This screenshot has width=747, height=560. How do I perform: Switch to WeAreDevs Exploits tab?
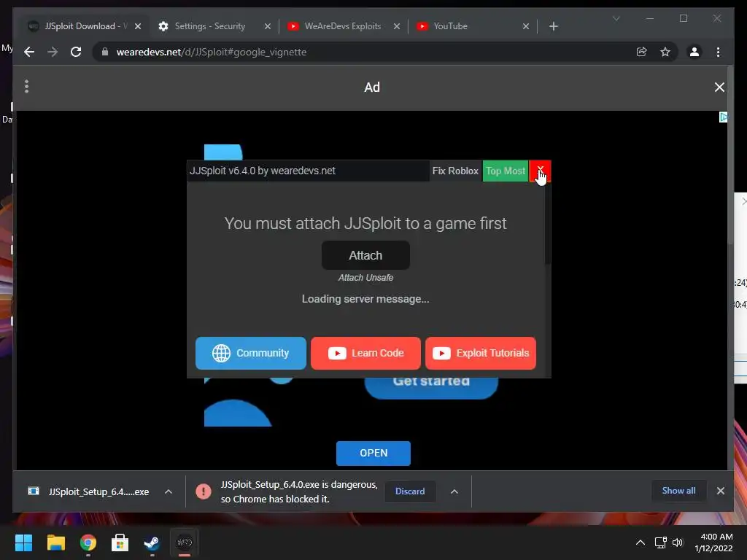342,26
